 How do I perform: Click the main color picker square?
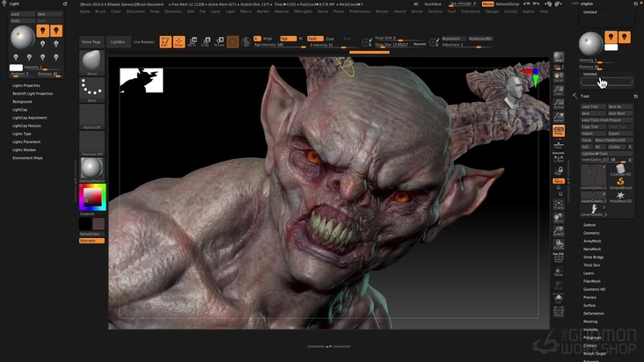(91, 198)
